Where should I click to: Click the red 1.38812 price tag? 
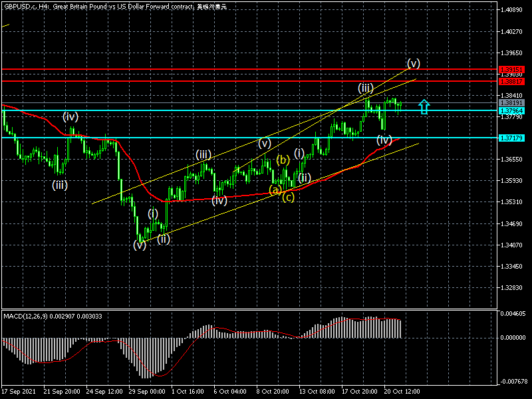click(512, 81)
